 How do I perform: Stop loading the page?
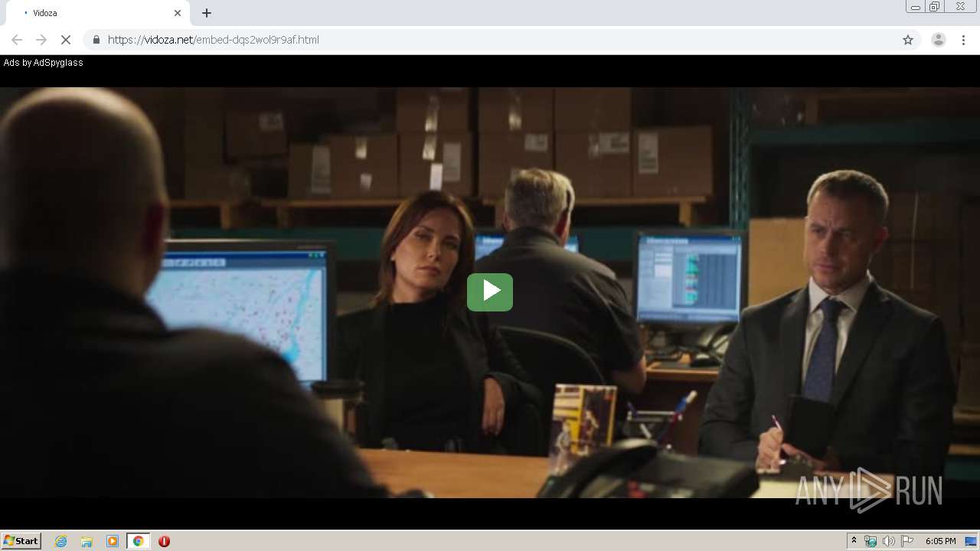coord(66,40)
